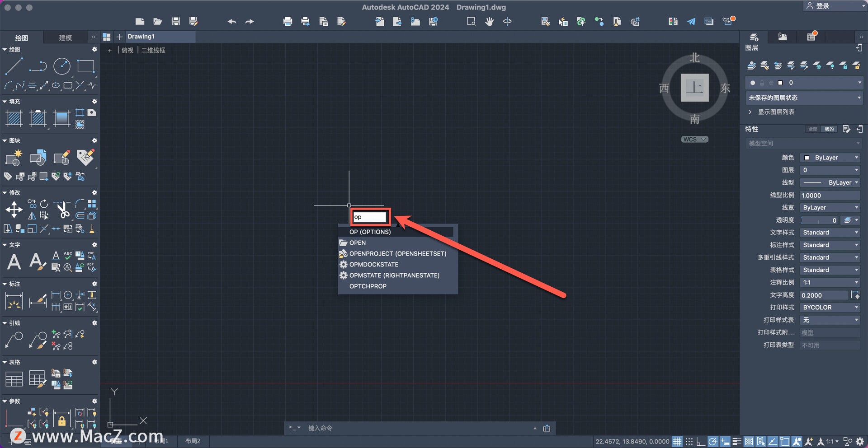868x448 pixels.
Task: Collapse the 绘图 tool group
Action: tap(5, 49)
